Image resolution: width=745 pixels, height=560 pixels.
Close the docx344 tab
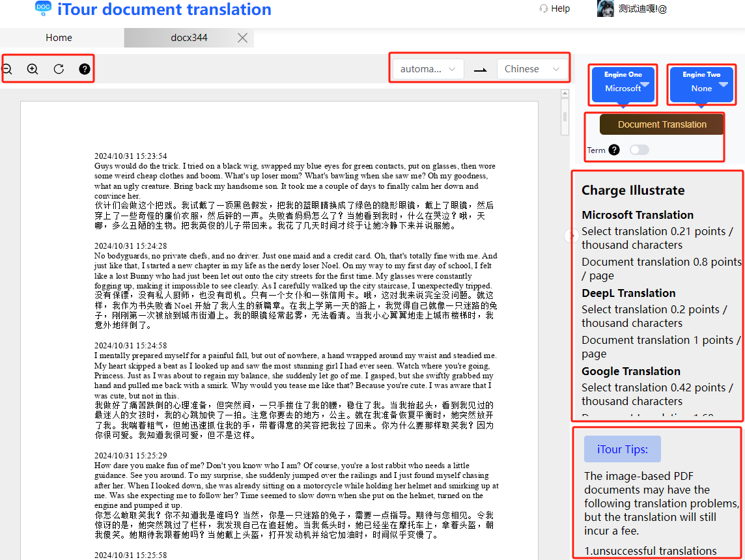[242, 38]
